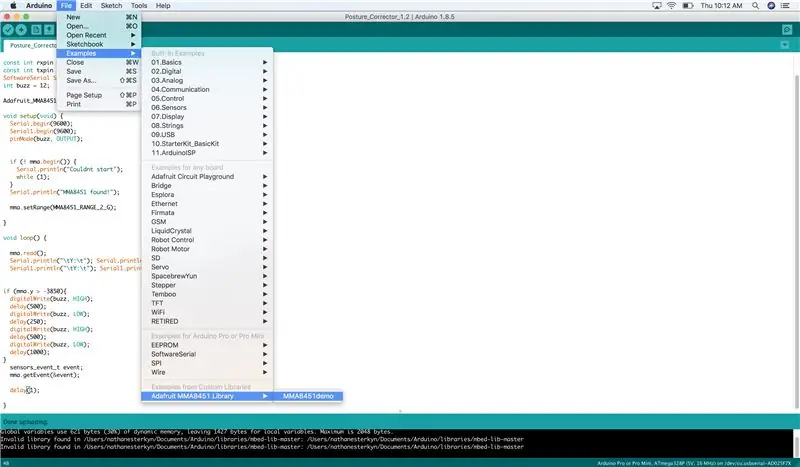
Task: Click the Verify sketch checkmark icon
Action: click(x=8, y=30)
